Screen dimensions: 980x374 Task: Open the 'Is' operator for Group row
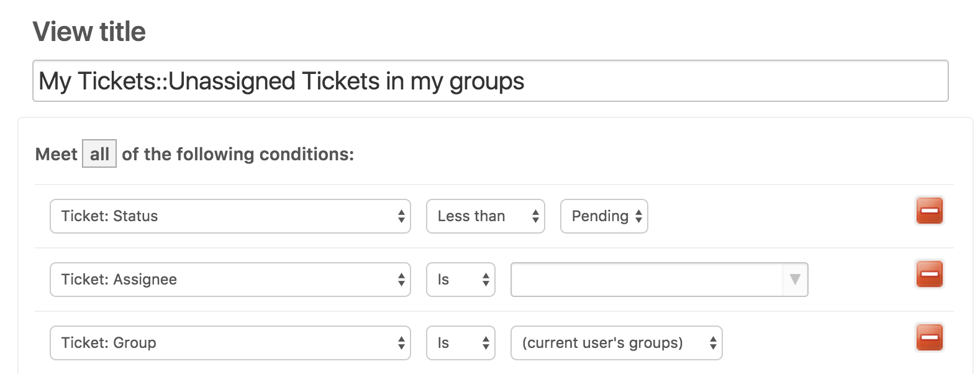point(460,343)
